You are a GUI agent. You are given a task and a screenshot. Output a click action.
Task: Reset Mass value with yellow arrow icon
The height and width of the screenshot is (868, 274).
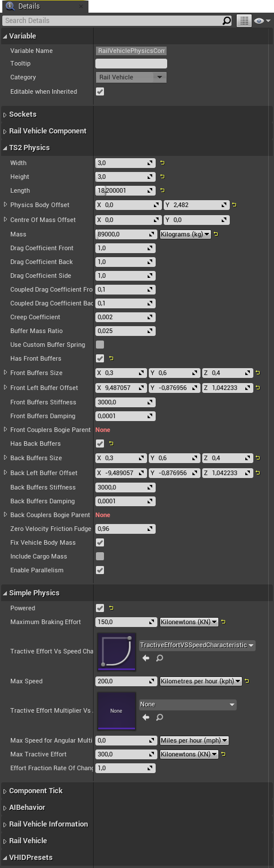click(x=216, y=234)
